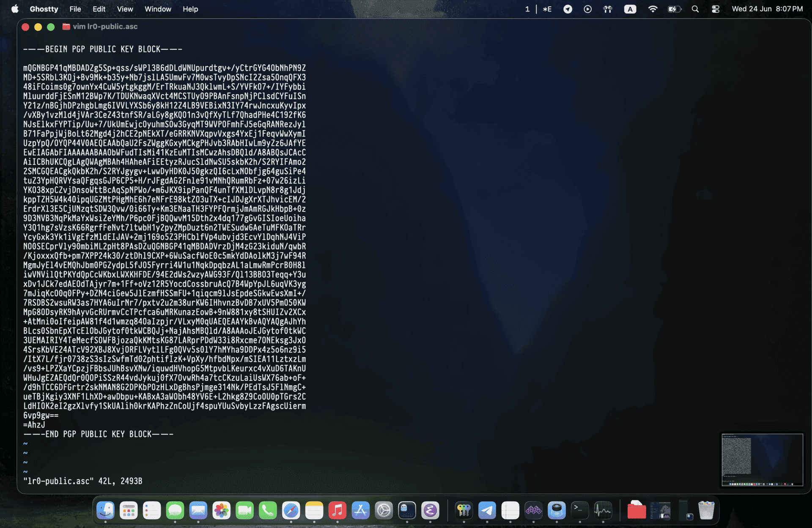This screenshot has width=812, height=528.
Task: Click the Telegram menu bar status icon
Action: click(x=568, y=9)
